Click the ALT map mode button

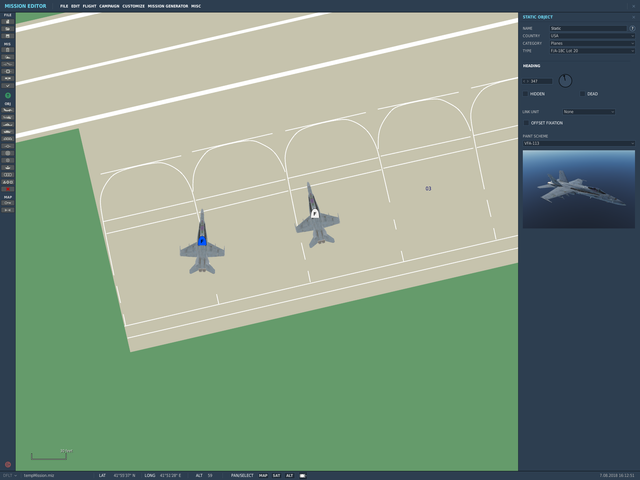click(289, 476)
